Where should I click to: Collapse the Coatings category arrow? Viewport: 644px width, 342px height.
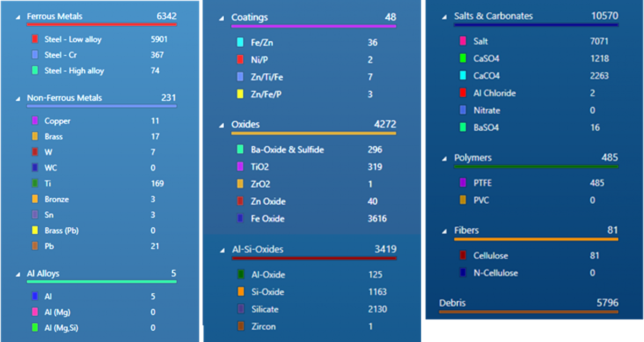[222, 18]
